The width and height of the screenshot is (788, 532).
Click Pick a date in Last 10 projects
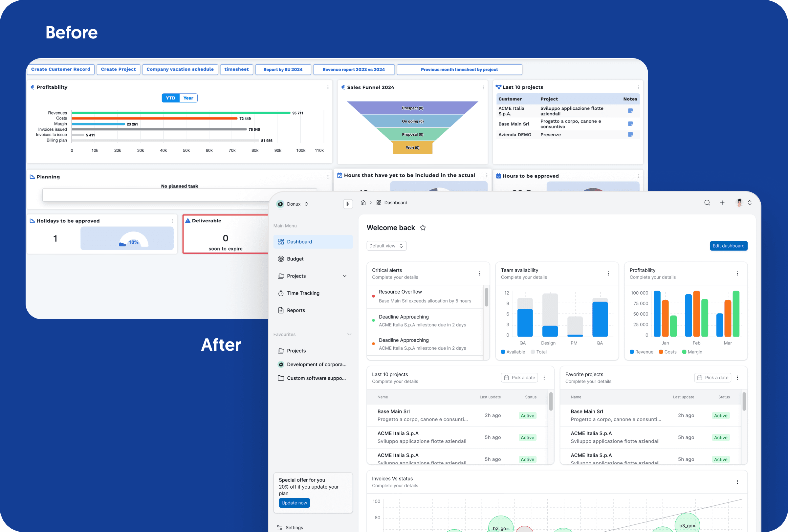pyautogui.click(x=519, y=378)
